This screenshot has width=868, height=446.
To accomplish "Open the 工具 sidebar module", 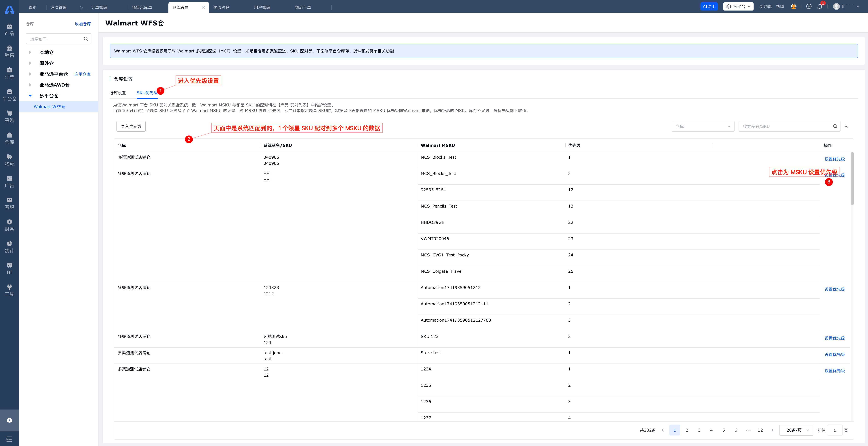I will point(10,290).
